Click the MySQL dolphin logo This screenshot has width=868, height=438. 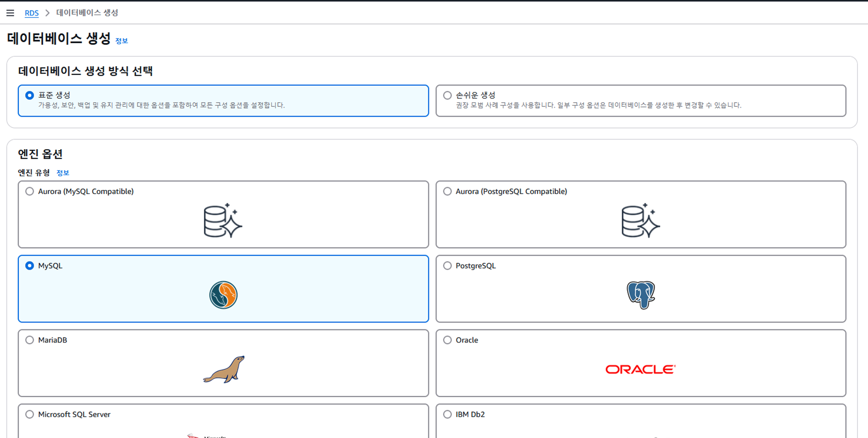click(223, 295)
